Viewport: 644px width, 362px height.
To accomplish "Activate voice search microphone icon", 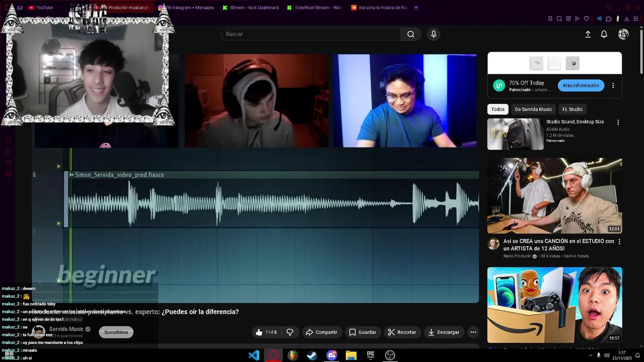I will (434, 34).
